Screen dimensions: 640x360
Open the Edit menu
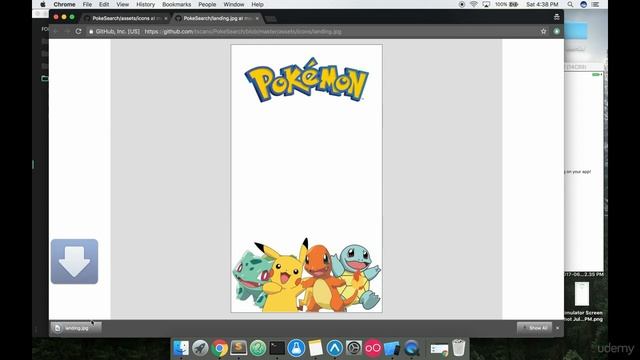click(104, 4)
